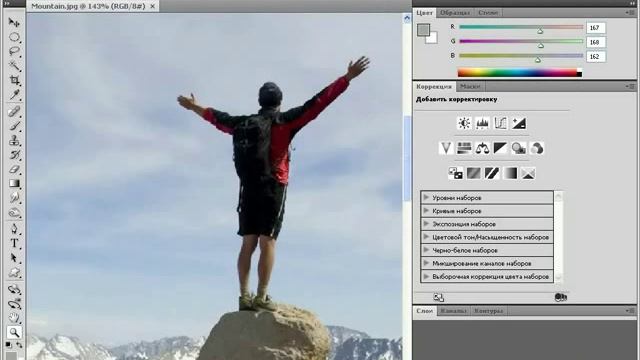Open the Коррекция panel options menu
Screen dimensions: 640x360
pos(631,87)
